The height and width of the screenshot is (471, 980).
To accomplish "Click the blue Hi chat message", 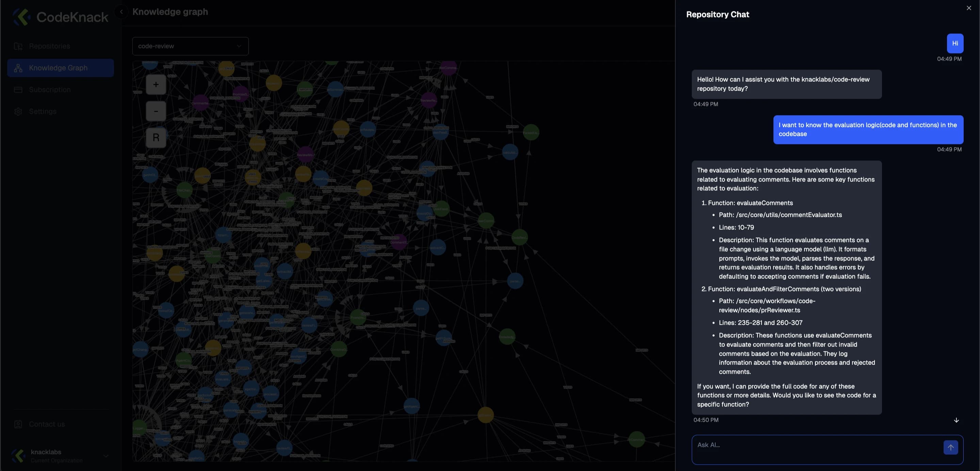I will (954, 43).
